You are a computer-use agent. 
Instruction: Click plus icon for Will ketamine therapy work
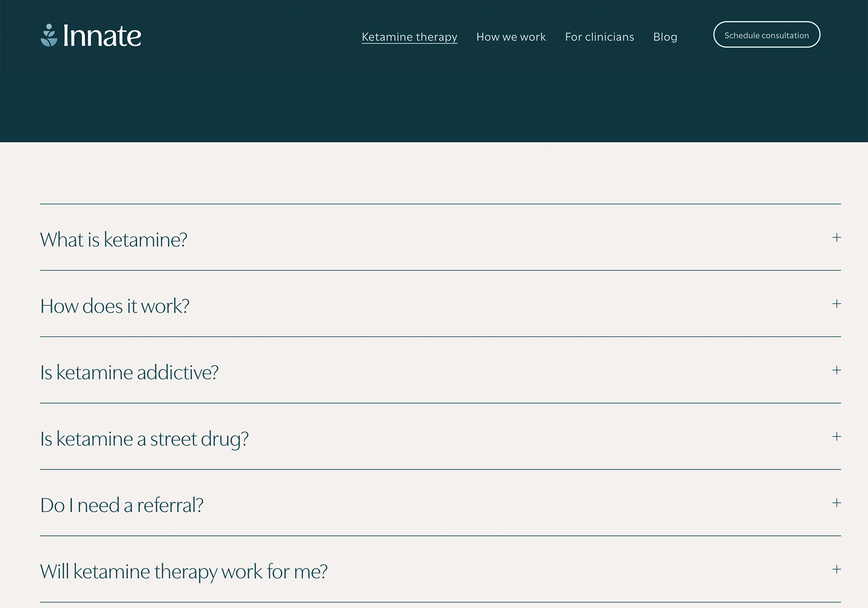click(836, 569)
